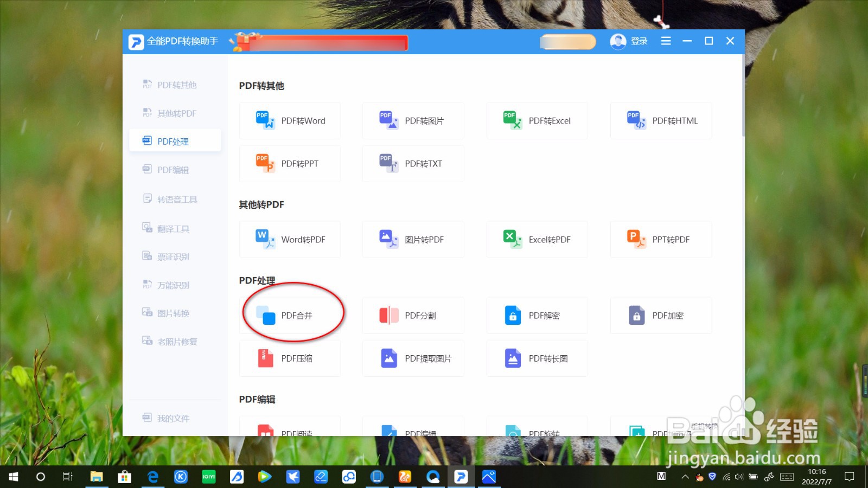
Task: Show hidden system tray icons
Action: click(685, 477)
